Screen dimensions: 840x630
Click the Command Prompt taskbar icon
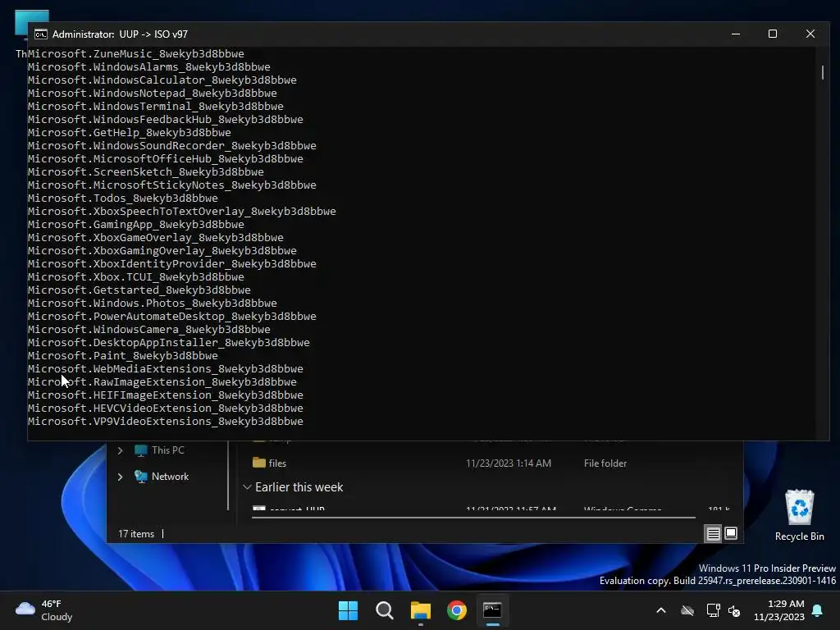coord(492,610)
